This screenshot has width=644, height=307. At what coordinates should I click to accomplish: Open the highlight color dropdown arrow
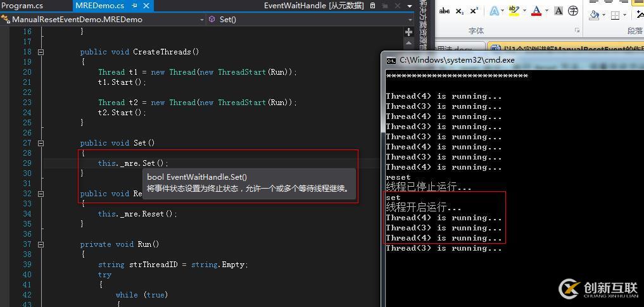523,11
